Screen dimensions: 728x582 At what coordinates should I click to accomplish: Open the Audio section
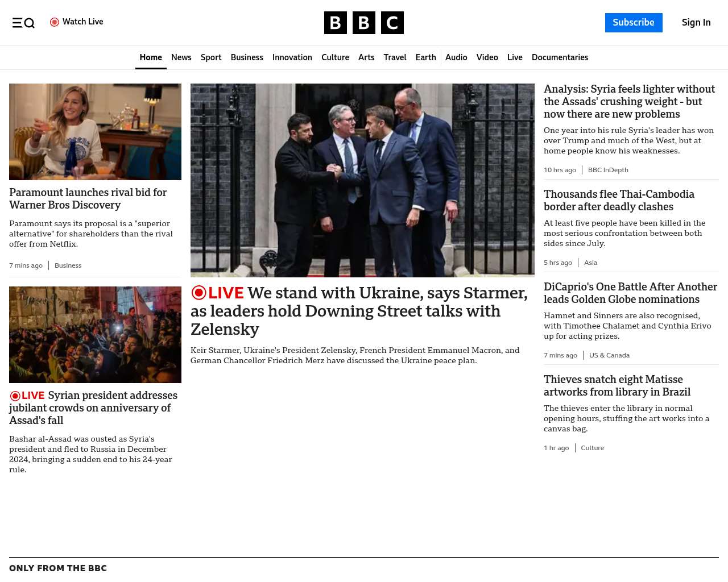456,57
